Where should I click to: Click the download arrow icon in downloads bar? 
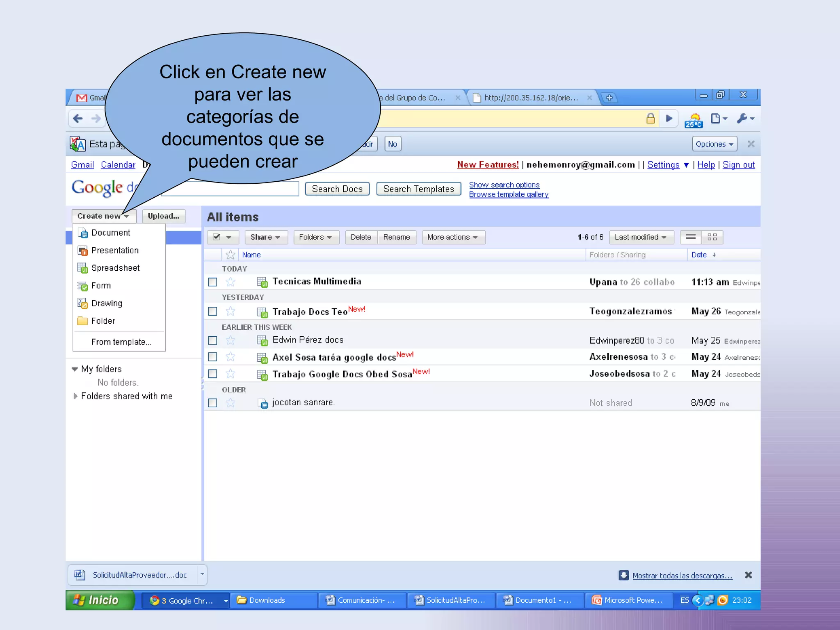click(623, 575)
